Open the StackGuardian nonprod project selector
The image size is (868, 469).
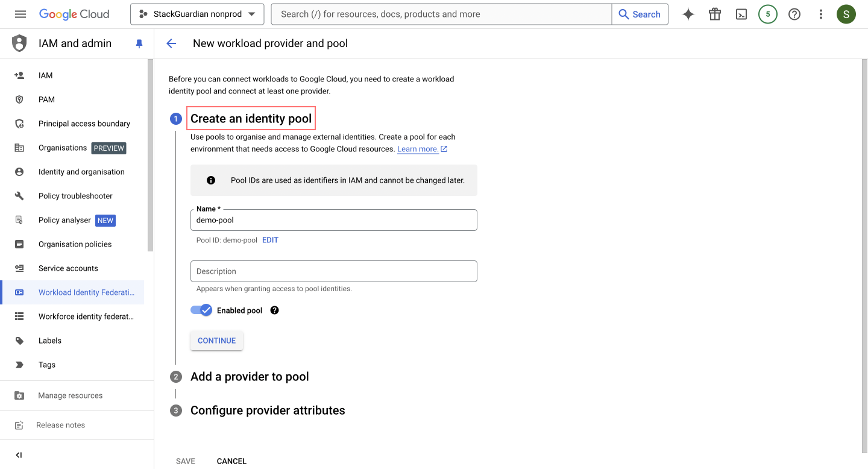pyautogui.click(x=197, y=14)
